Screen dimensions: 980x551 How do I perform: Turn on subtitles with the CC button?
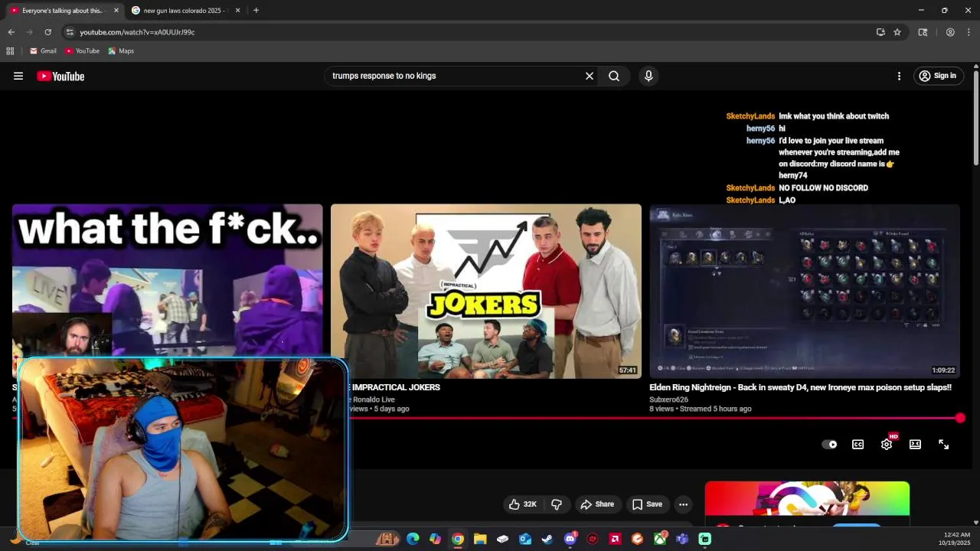[x=858, y=444]
